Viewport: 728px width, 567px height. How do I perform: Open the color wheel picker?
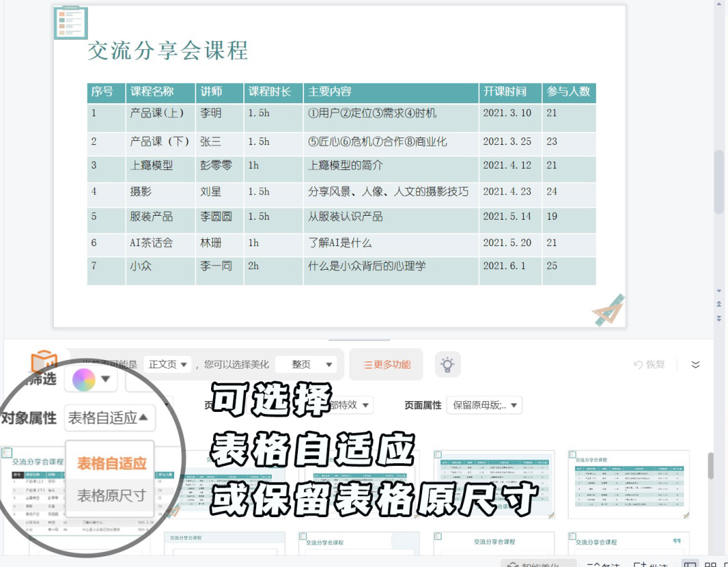click(x=91, y=380)
